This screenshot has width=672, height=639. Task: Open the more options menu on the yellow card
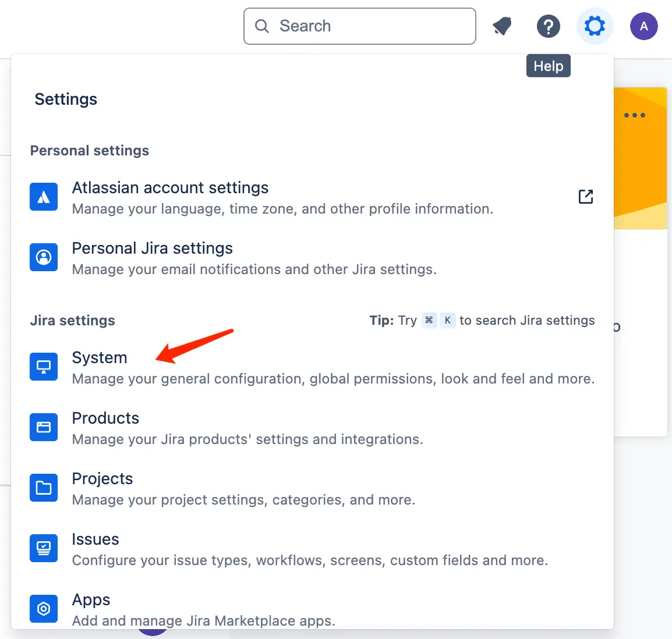635,115
